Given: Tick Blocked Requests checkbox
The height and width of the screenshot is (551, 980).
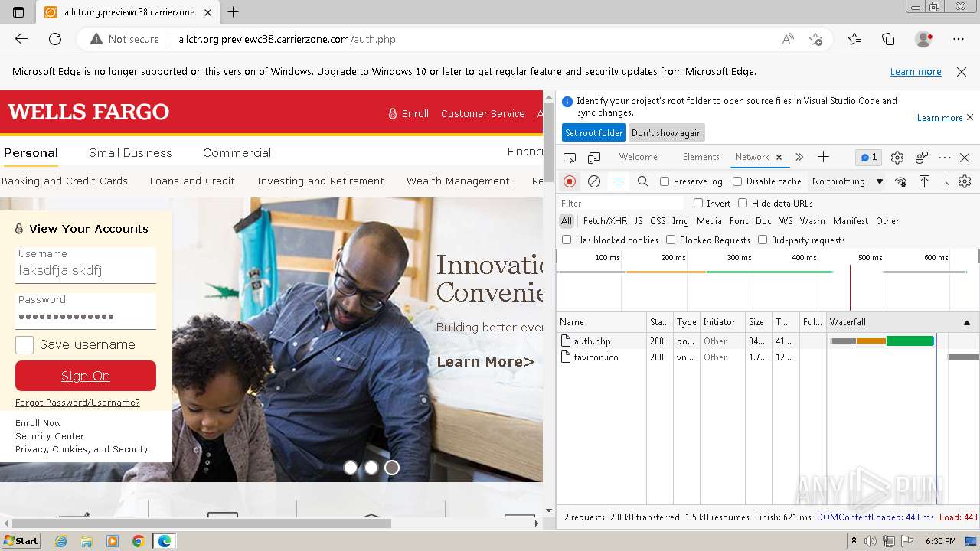Looking at the screenshot, I should tap(671, 240).
